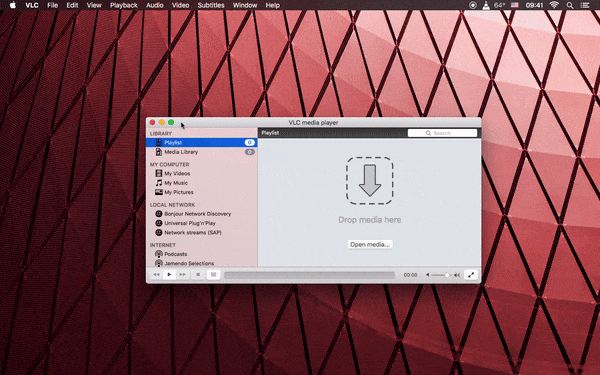Click the Open media... button
This screenshot has width=600, height=375.
click(x=370, y=245)
